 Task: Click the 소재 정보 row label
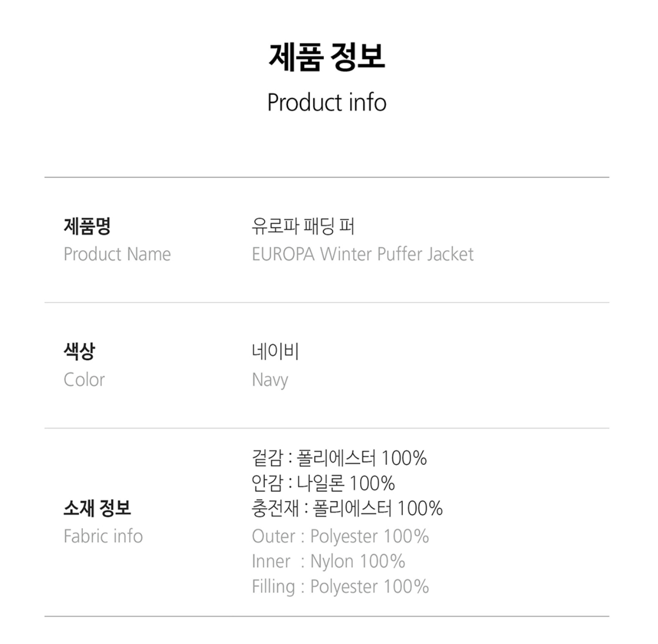click(97, 508)
